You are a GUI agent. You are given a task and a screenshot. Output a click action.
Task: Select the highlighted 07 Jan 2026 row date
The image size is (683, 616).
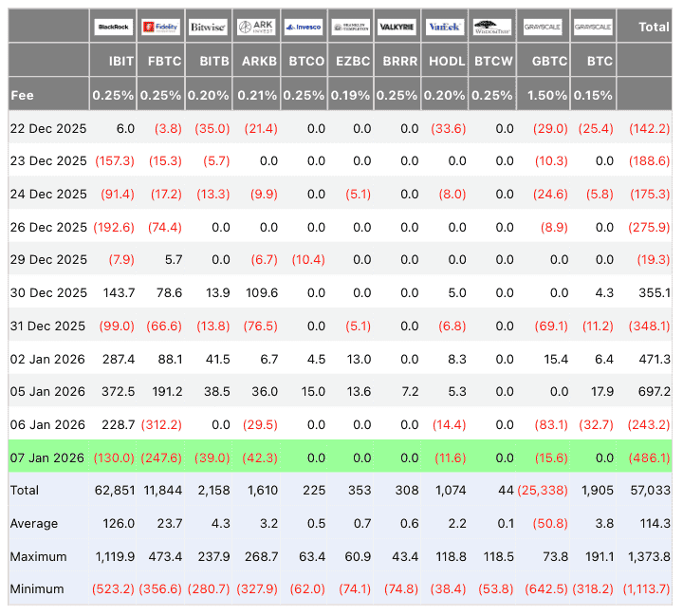point(47,457)
